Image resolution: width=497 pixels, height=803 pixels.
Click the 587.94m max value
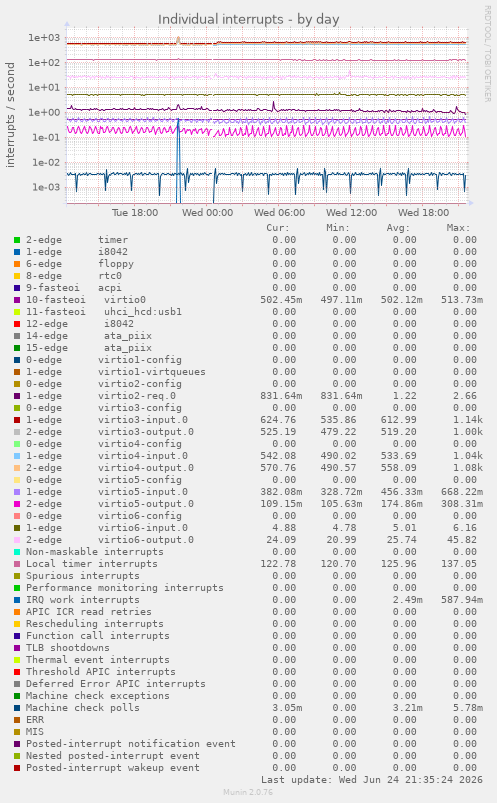coord(462,600)
